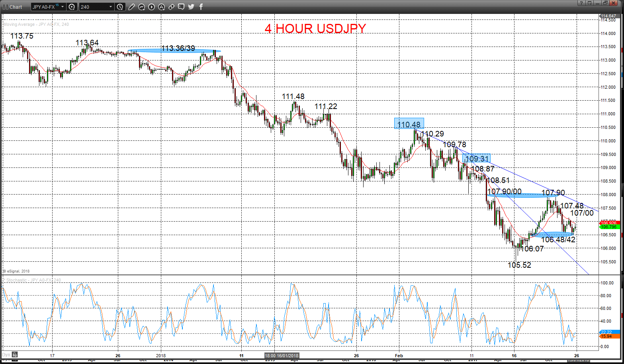The width and height of the screenshot is (624, 364).
Task: Click the Chart window title label
Action: pos(16,7)
